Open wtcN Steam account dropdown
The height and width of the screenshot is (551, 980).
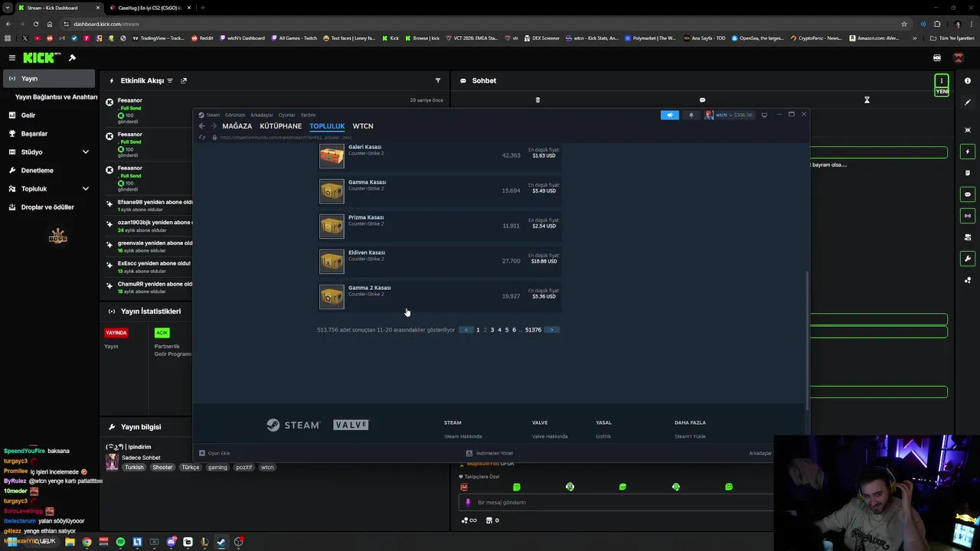tap(729, 115)
